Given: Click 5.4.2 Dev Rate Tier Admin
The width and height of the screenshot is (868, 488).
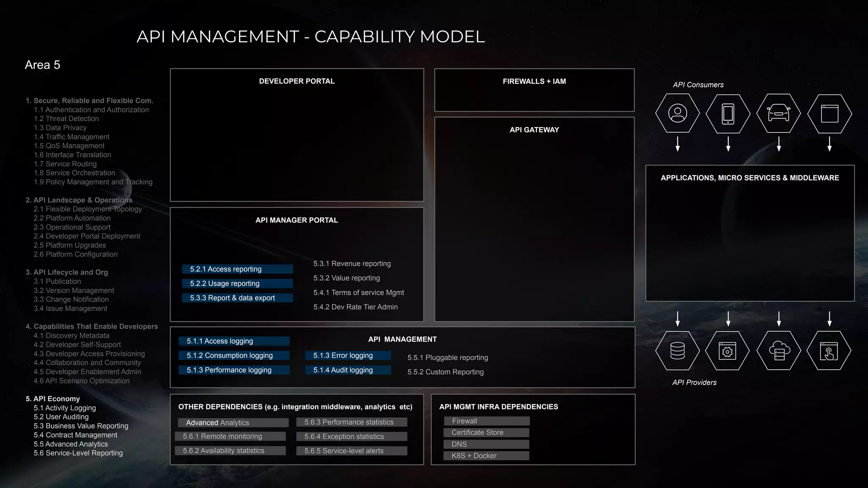Looking at the screenshot, I should click(x=355, y=307).
